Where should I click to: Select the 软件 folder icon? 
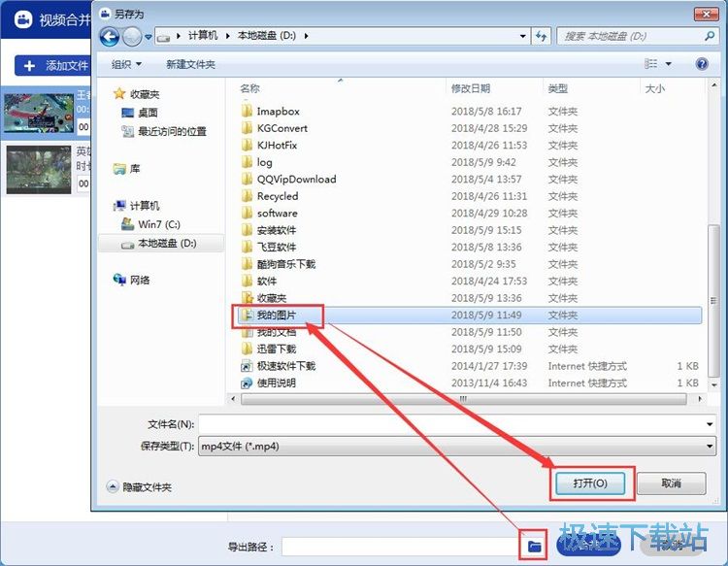pyautogui.click(x=247, y=281)
